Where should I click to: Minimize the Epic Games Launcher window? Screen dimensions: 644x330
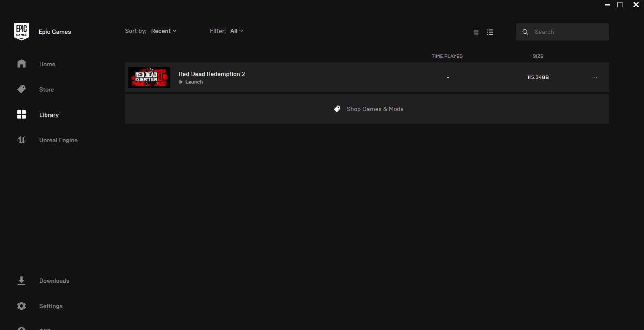[608, 5]
